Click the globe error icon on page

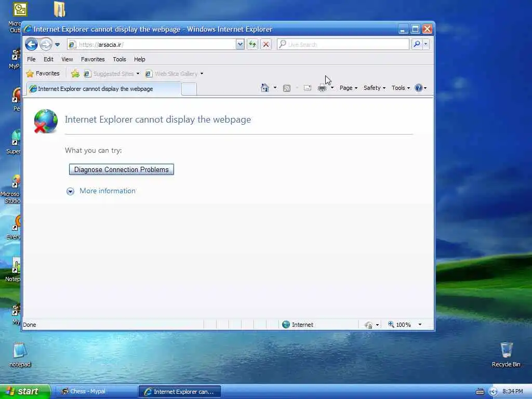click(46, 121)
